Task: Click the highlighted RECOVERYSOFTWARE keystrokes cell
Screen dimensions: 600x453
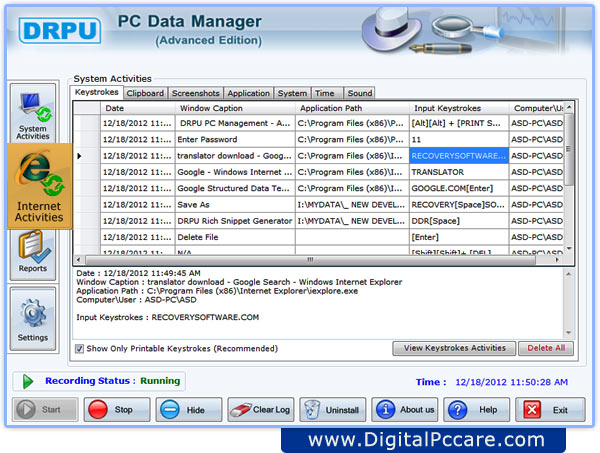Action: 459,156
